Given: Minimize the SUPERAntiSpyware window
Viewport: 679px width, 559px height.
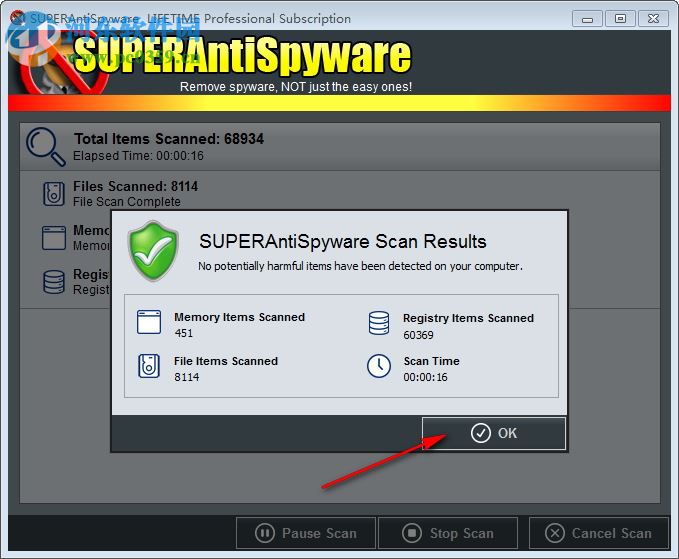Looking at the screenshot, I should (587, 19).
